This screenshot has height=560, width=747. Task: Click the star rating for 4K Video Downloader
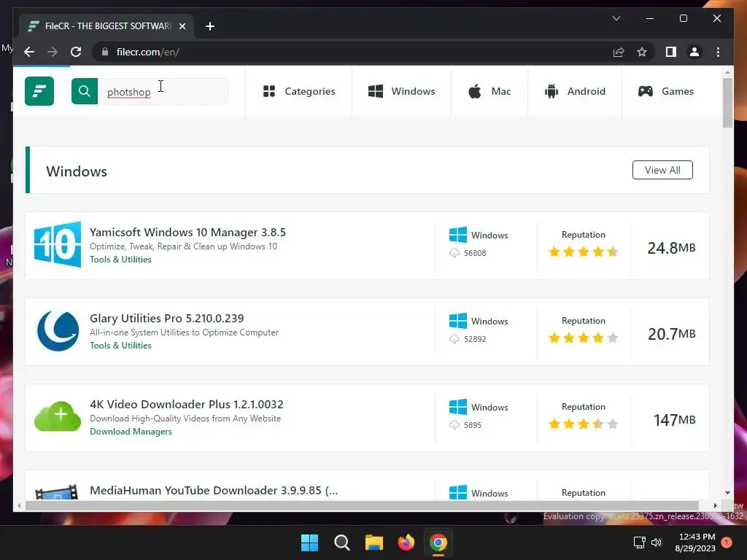583,424
